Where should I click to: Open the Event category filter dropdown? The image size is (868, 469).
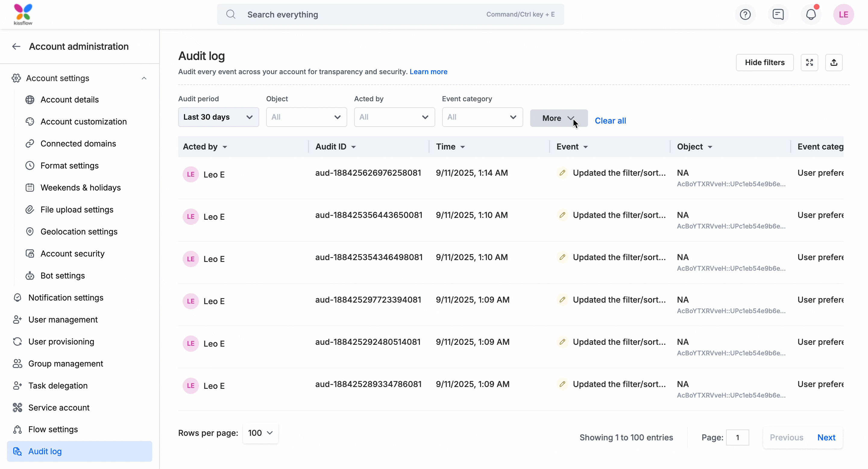[482, 117]
